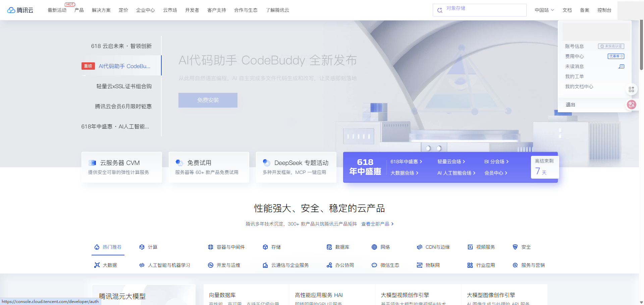Expand the 中国站 region dropdown

pyautogui.click(x=544, y=10)
